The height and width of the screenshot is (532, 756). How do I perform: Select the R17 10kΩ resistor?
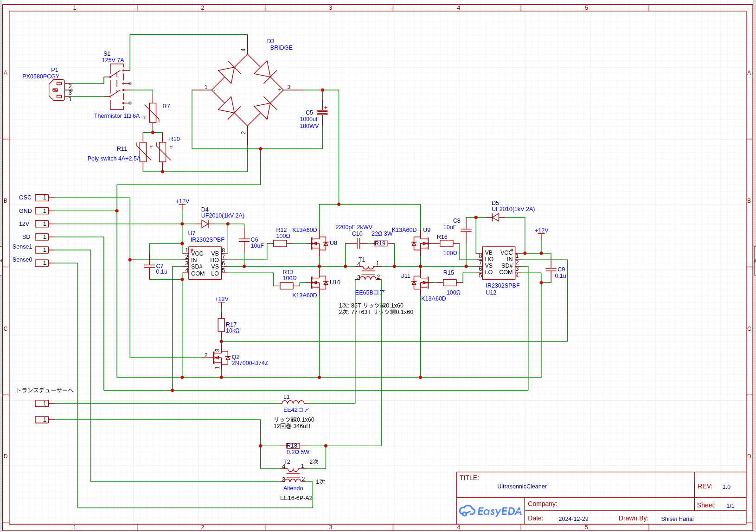pos(221,325)
